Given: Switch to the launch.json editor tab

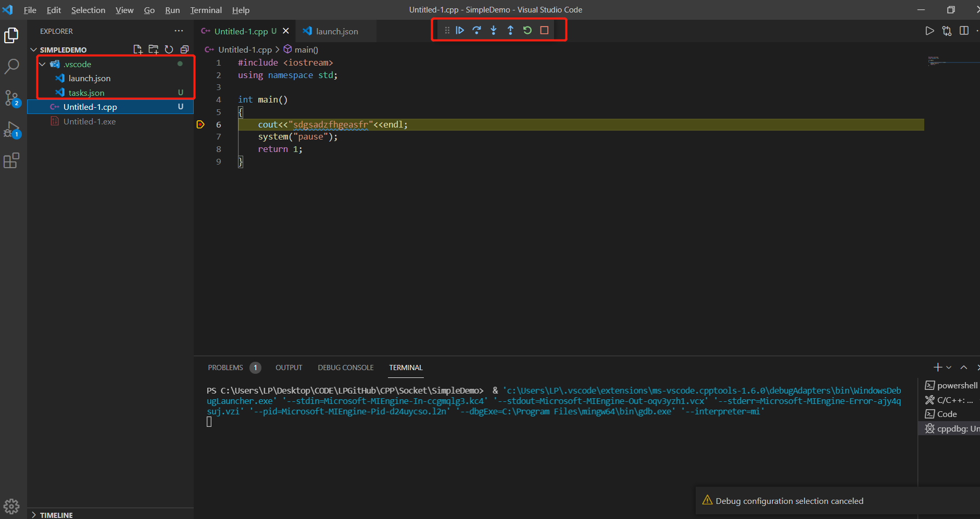Looking at the screenshot, I should click(x=336, y=31).
